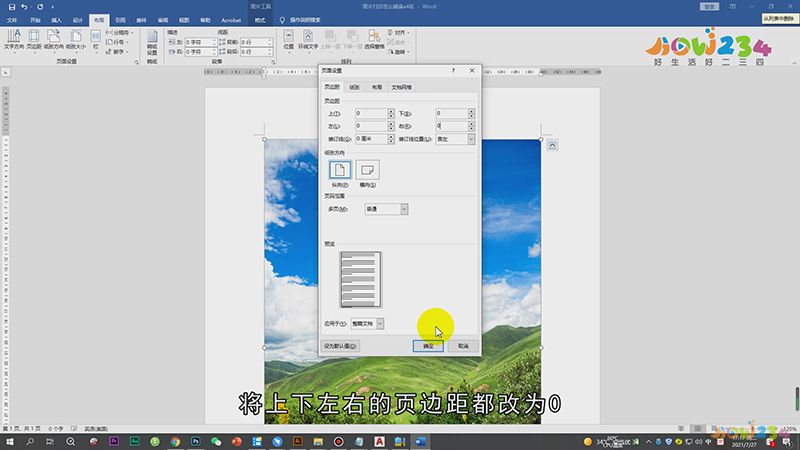Switch to the Design (设计) ribbon tab
The width and height of the screenshot is (800, 450).
tap(78, 20)
